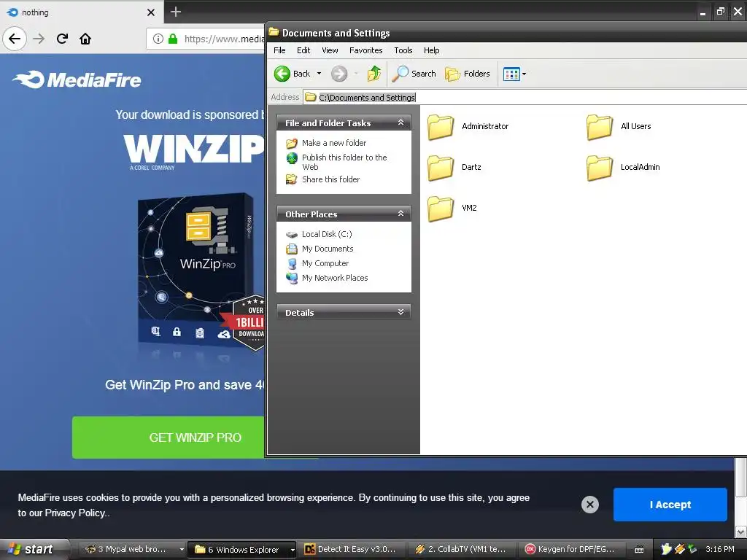The width and height of the screenshot is (747, 560).
Task: Click the browser page scrollbar down arrow
Action: tap(741, 531)
